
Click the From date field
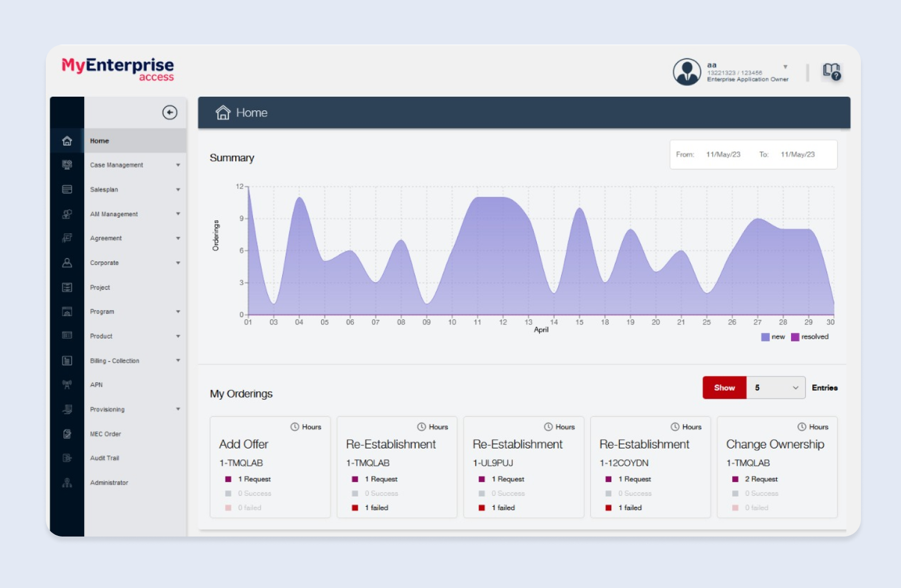click(722, 154)
